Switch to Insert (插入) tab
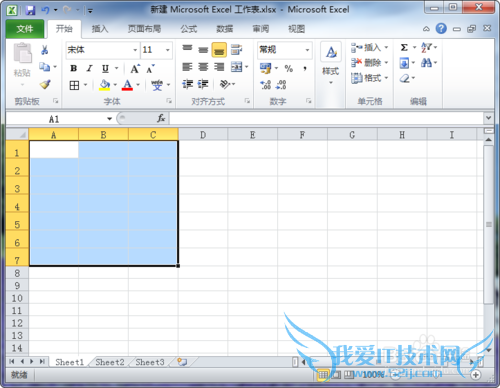The width and height of the screenshot is (500, 388). tap(100, 29)
